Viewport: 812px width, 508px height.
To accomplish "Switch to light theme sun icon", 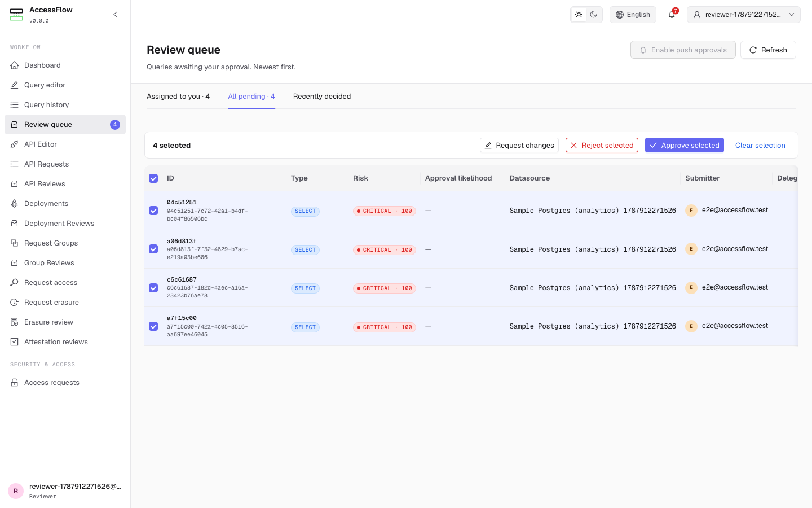I will 579,15.
